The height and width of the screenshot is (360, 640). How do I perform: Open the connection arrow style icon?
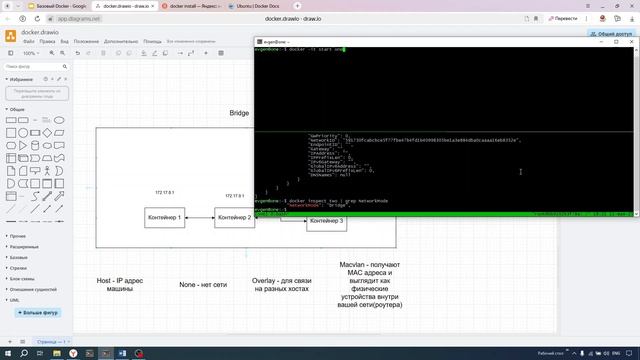180,53
